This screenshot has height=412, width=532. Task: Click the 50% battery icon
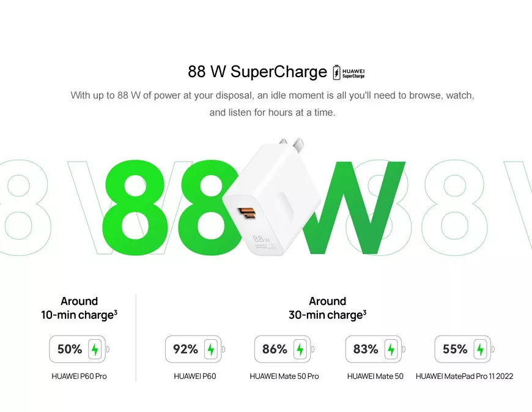pyautogui.click(x=79, y=349)
